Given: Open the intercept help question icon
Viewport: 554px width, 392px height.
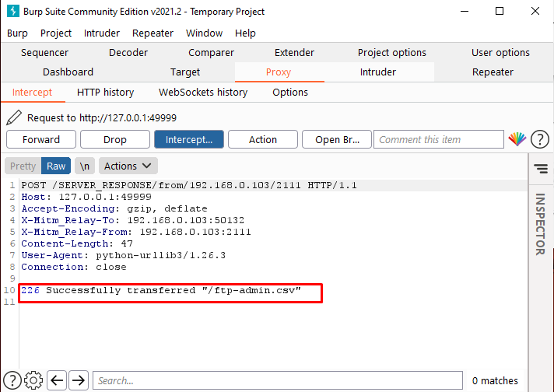Looking at the screenshot, I should (539, 139).
